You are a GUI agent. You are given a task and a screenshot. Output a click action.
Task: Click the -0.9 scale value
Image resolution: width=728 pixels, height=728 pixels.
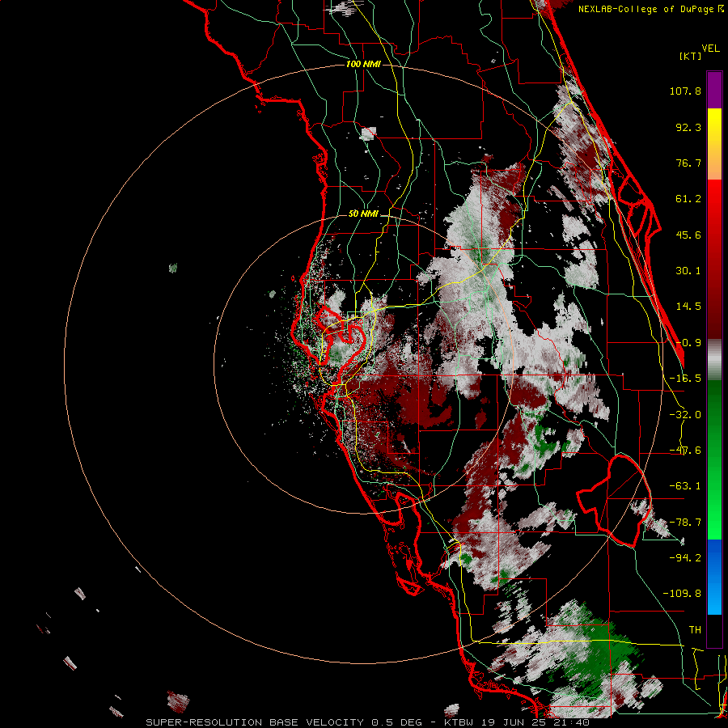point(688,343)
